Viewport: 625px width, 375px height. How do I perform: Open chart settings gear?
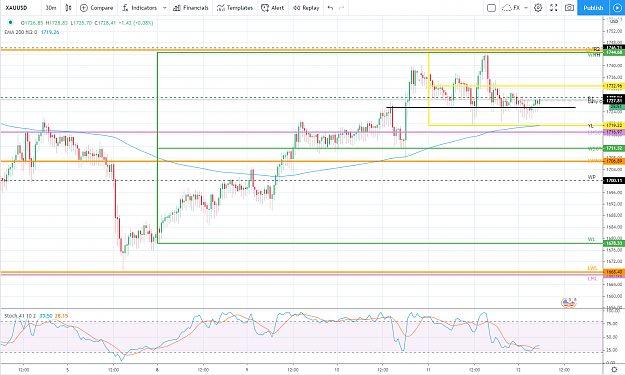538,8
